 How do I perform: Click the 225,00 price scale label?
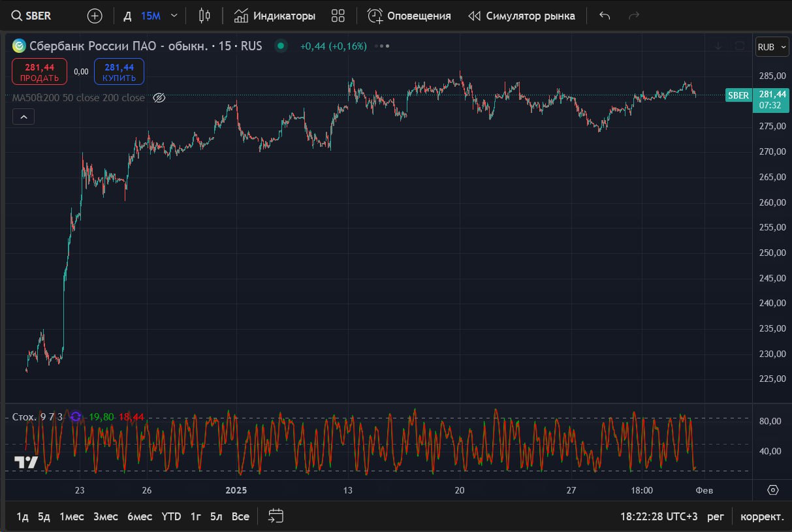772,379
